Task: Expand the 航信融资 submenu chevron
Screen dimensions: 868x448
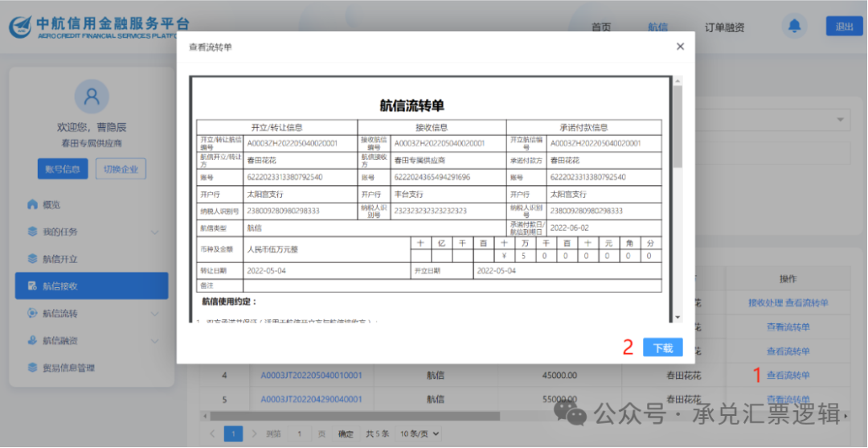Action: coord(154,341)
